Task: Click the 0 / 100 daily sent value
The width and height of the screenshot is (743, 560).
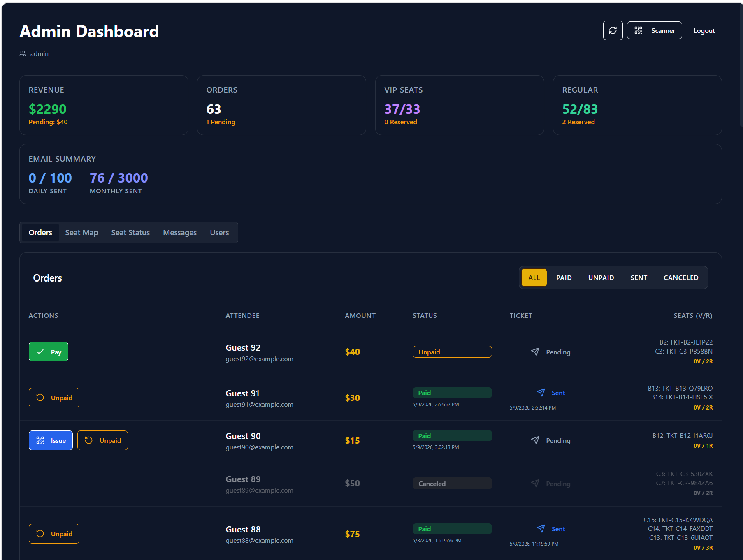Action: (50, 178)
